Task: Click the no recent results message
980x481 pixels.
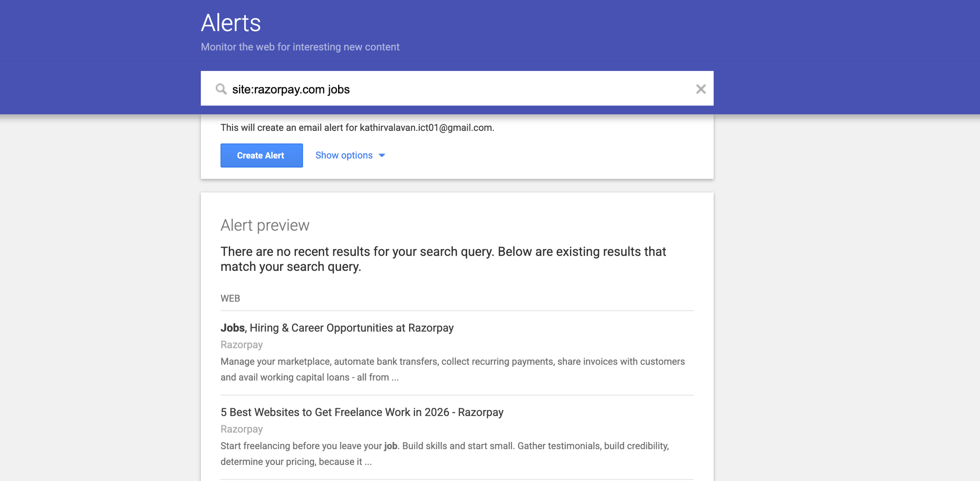Action: tap(443, 259)
